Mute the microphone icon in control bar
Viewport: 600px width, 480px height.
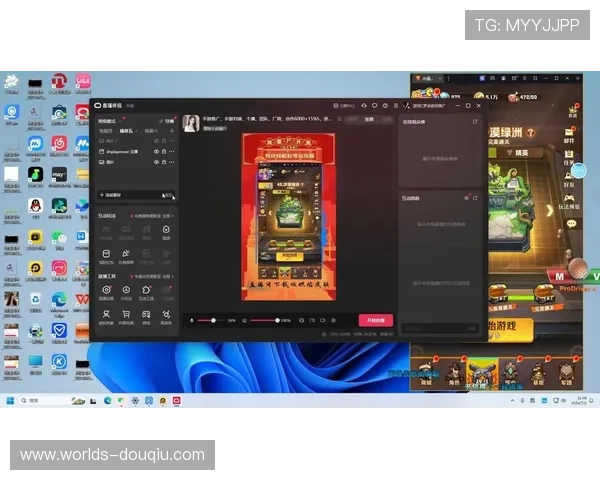[192, 320]
